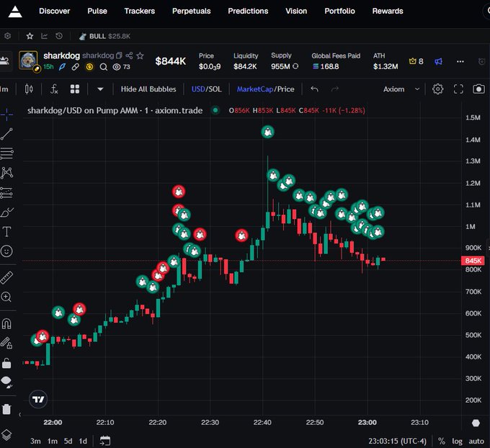
Task: Open chart settings gear
Action: [437, 89]
